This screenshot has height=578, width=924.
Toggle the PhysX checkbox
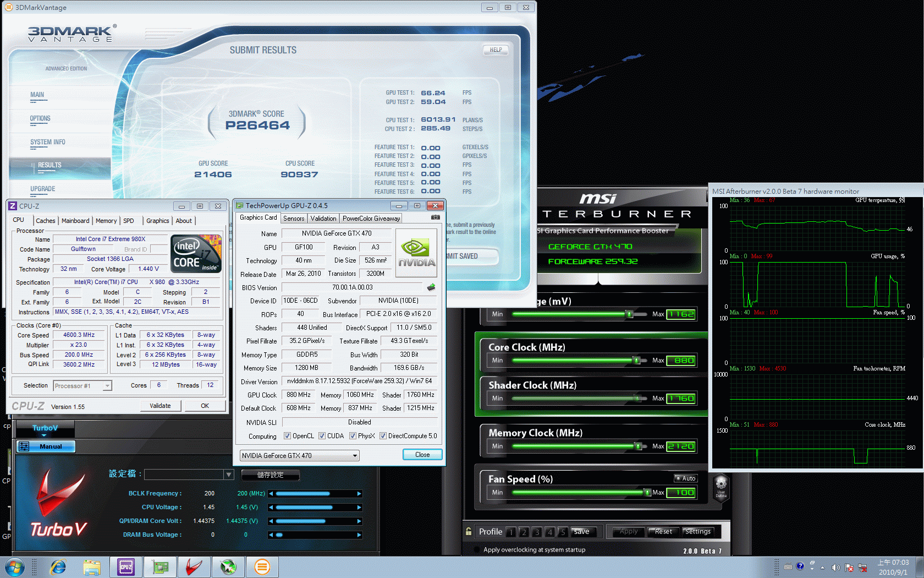click(353, 436)
